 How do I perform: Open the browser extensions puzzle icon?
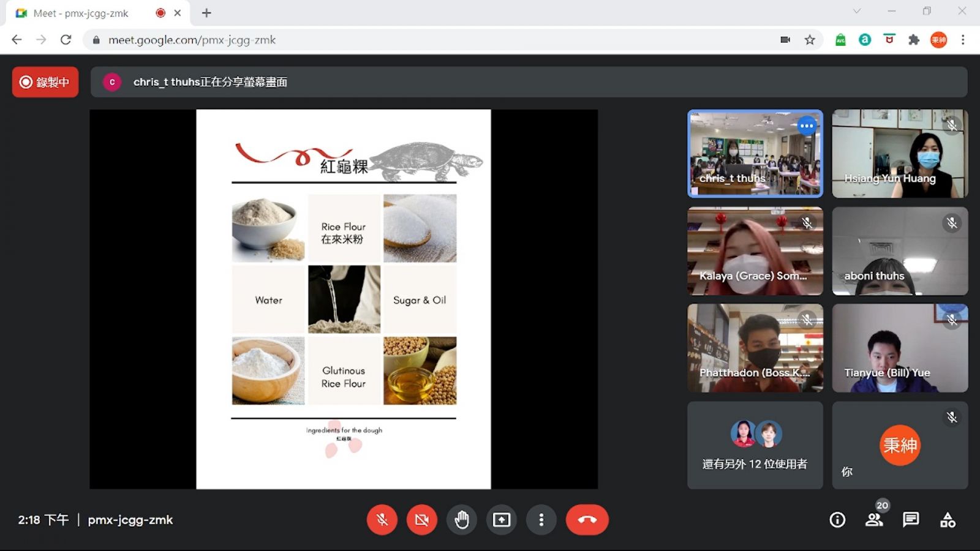pos(914,40)
